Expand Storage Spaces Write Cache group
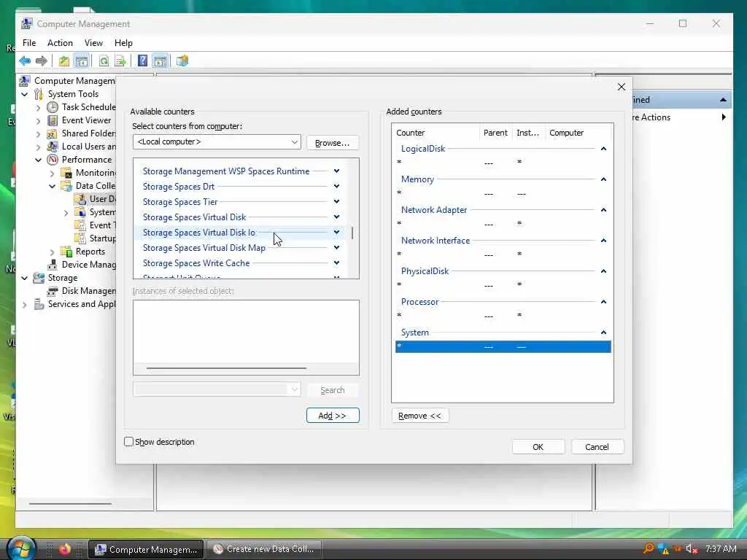Viewport: 747px width, 560px height. click(336, 262)
